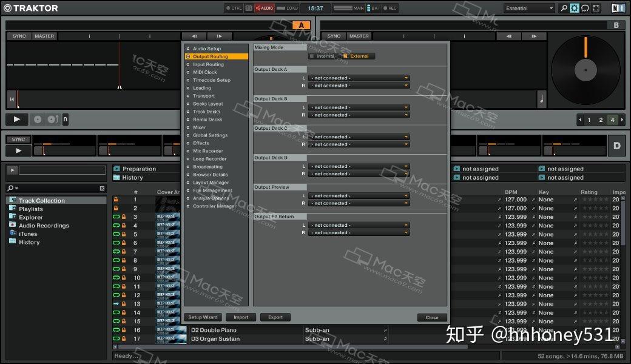This screenshot has height=364, width=631.
Task: Open Controller Manager preferences page
Action: coord(215,206)
